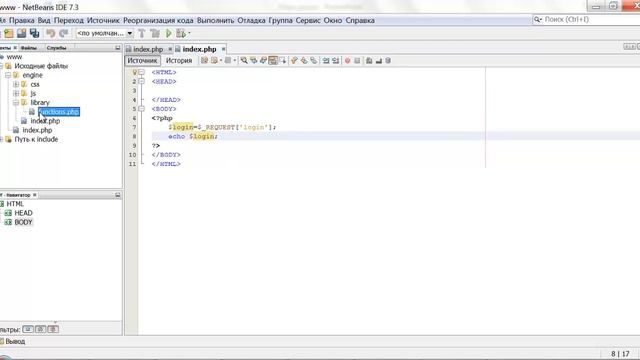Collapse the library folder node
The height and width of the screenshot is (360, 640).
(x=16, y=102)
